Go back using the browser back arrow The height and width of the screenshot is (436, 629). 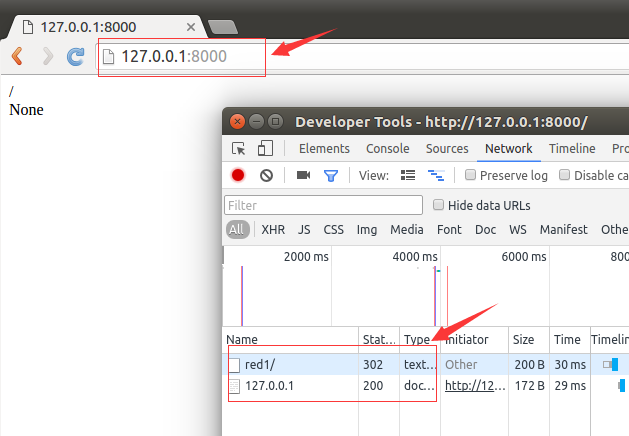pos(17,56)
